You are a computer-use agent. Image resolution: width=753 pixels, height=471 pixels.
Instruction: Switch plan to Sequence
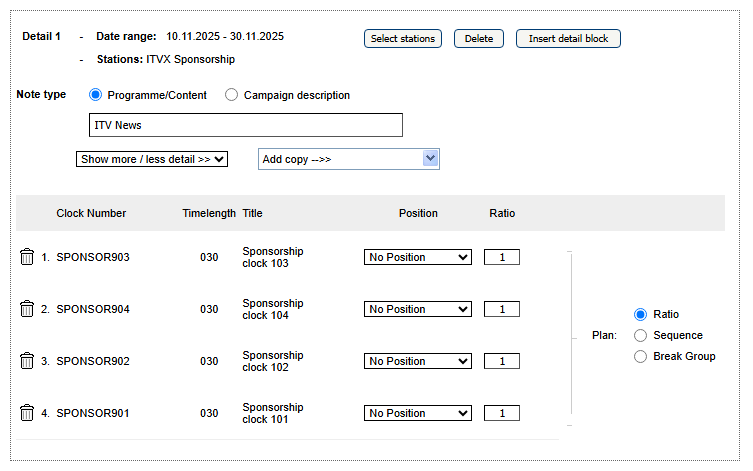coord(641,335)
